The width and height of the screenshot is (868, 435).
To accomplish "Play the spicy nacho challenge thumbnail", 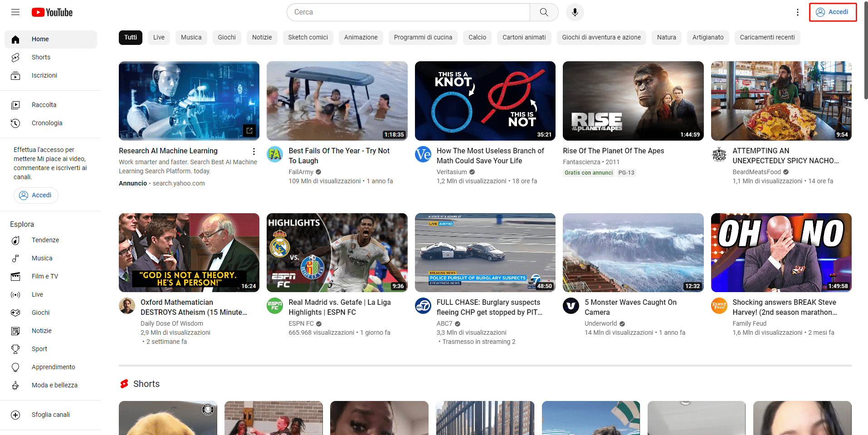I will click(781, 101).
